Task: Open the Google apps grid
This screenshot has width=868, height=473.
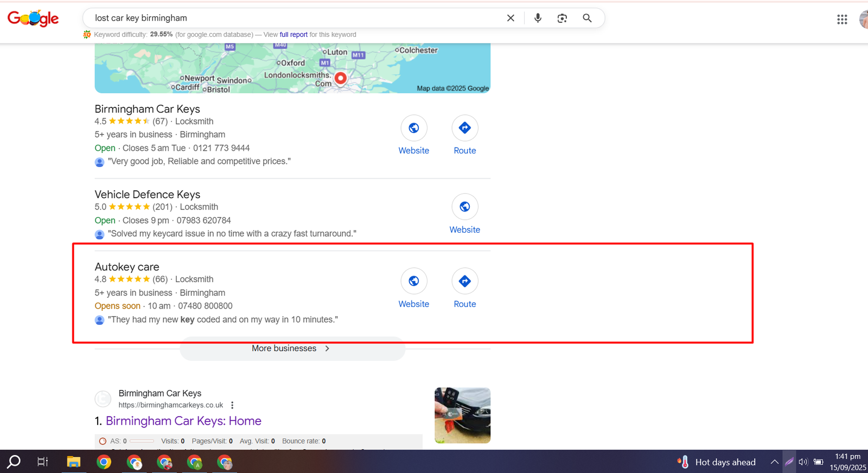Action: point(842,20)
